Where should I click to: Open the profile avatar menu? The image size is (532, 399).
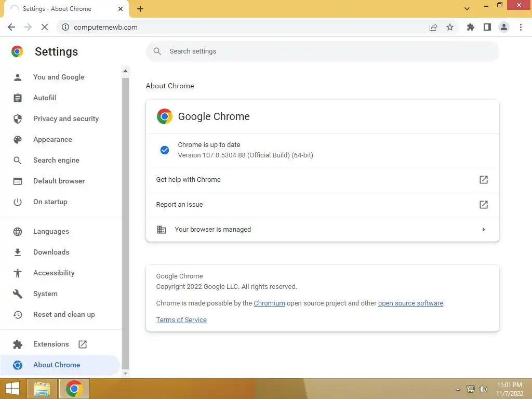click(x=504, y=27)
